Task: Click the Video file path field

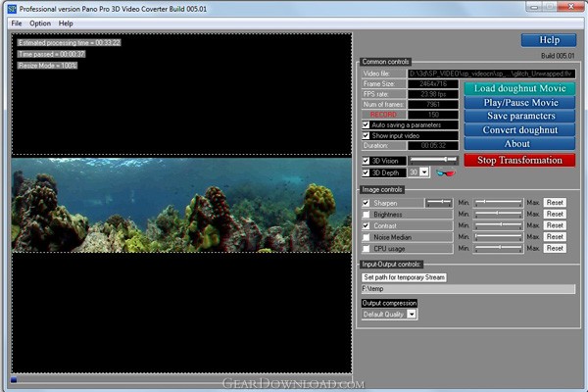Action: tap(492, 73)
